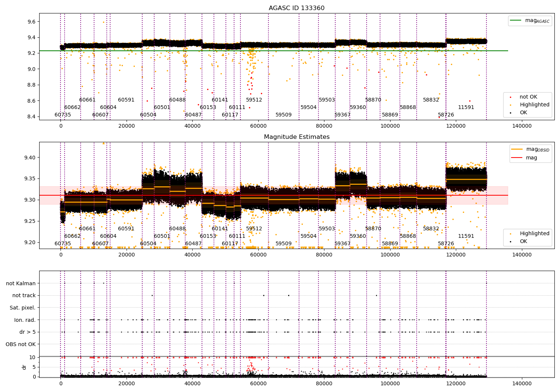
Task: Click OBSID 58726 label in top panel
Action: pyautogui.click(x=446, y=115)
